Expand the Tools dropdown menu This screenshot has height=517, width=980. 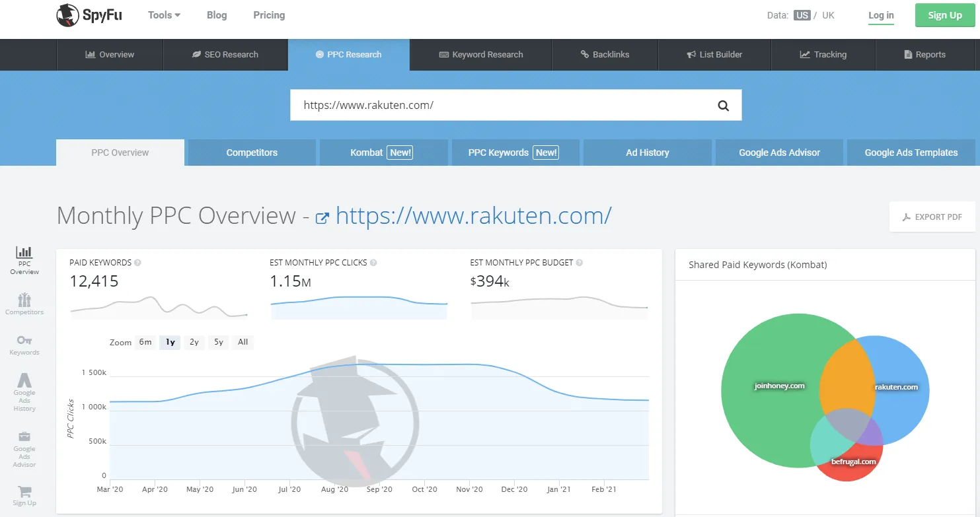tap(164, 15)
